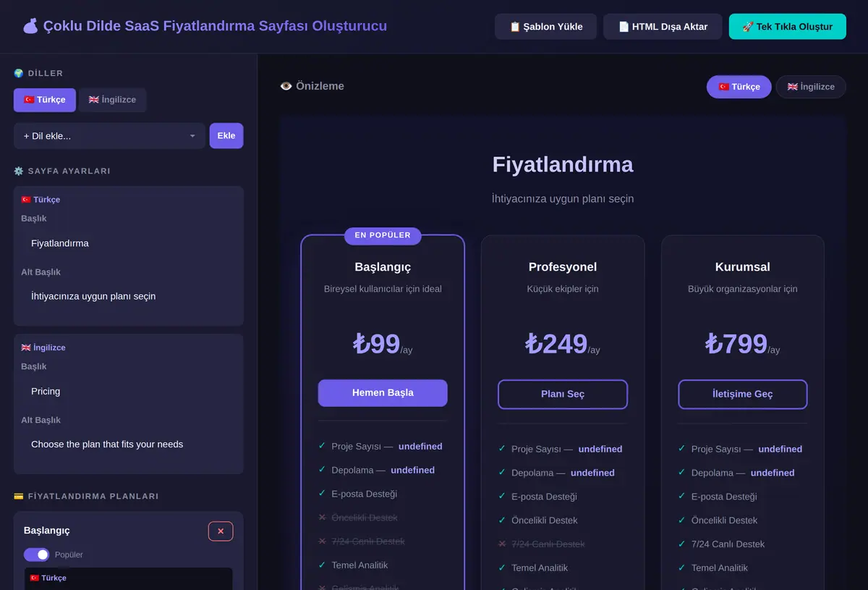Click the 'Önizleme' preview label

coord(312,86)
